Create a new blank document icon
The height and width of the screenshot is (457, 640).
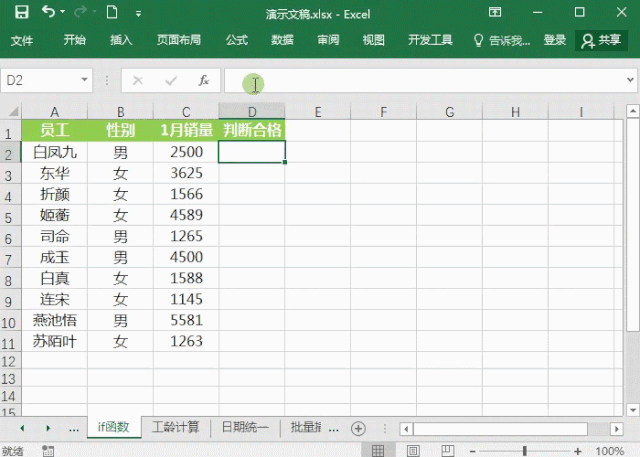tap(112, 12)
